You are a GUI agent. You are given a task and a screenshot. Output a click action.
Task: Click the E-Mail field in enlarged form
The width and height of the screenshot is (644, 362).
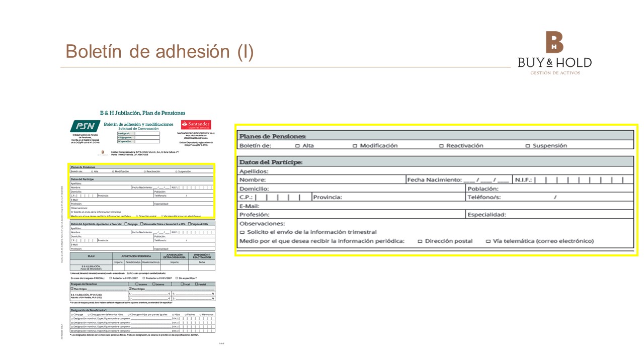(435, 206)
